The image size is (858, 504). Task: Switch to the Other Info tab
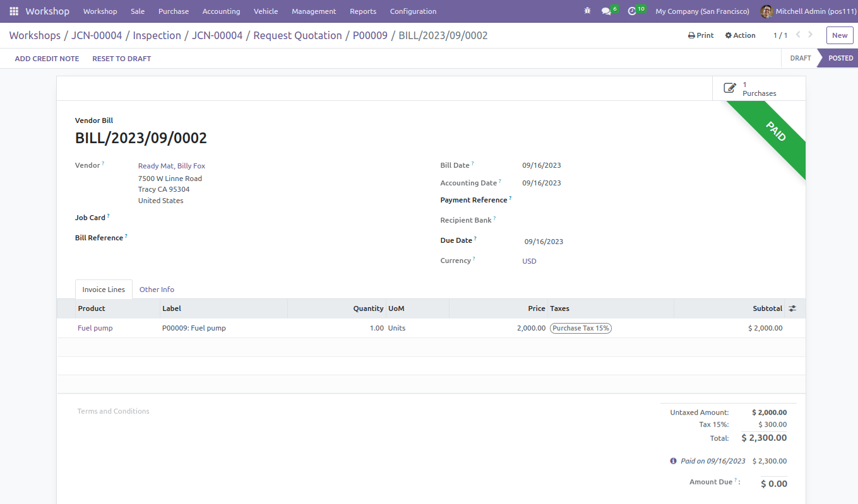[x=157, y=290]
